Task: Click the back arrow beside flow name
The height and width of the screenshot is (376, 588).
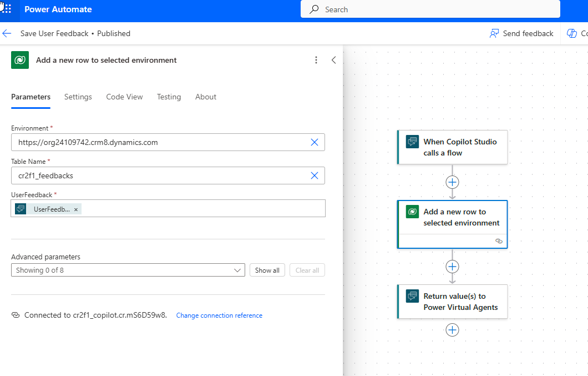Action: tap(7, 33)
